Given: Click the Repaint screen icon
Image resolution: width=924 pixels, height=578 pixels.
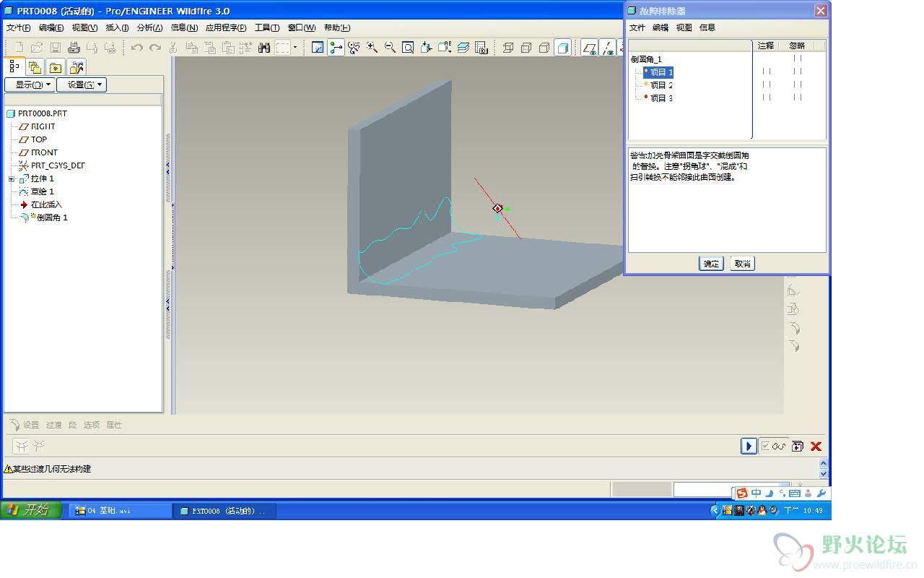Looking at the screenshot, I should [x=318, y=48].
